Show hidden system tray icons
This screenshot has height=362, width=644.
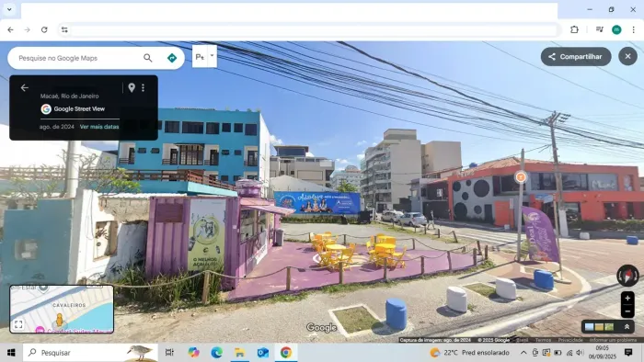coord(523,353)
